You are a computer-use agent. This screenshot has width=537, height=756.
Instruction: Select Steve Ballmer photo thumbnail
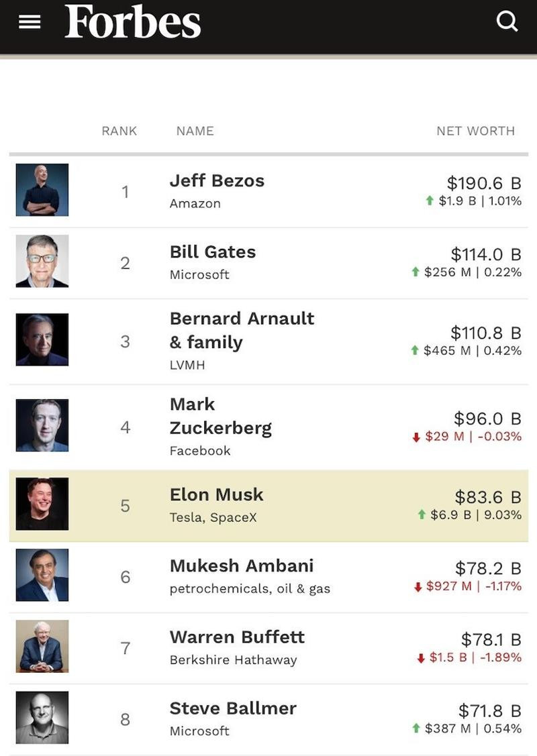coord(42,718)
